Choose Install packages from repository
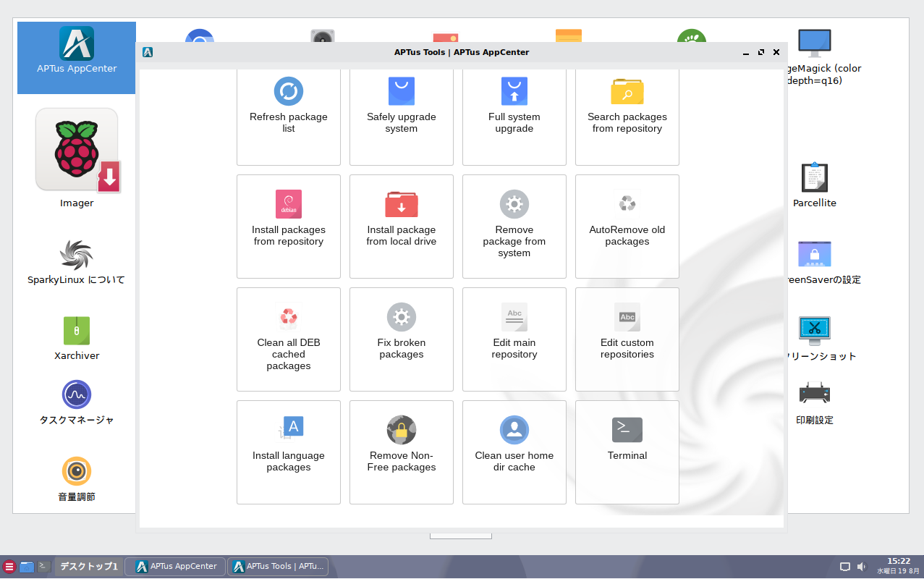 coord(289,227)
